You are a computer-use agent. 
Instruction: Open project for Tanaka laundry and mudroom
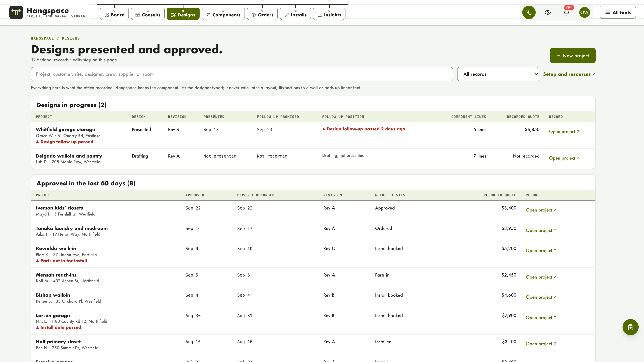[x=541, y=230]
